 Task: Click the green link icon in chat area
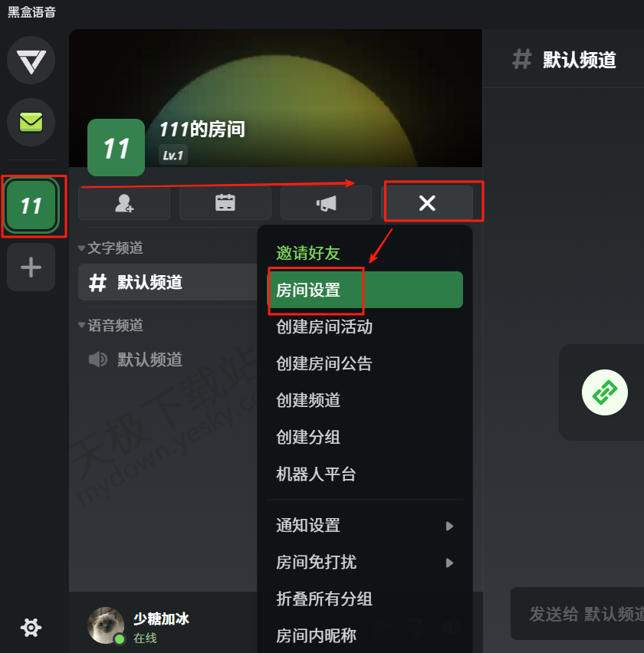(x=604, y=392)
